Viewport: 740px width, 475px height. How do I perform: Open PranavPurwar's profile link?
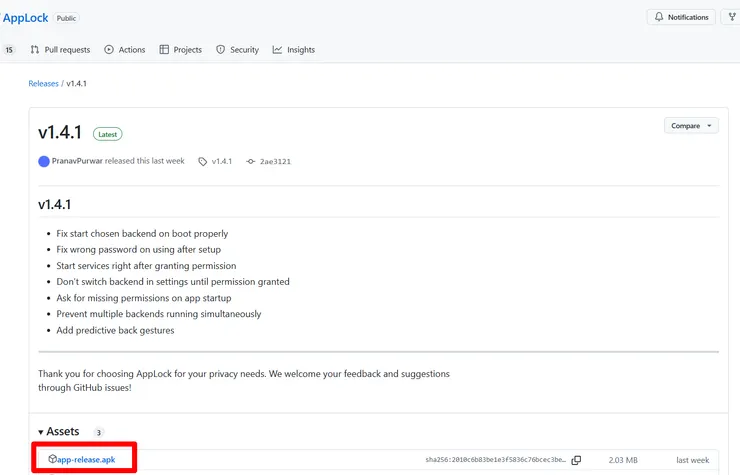coord(84,161)
